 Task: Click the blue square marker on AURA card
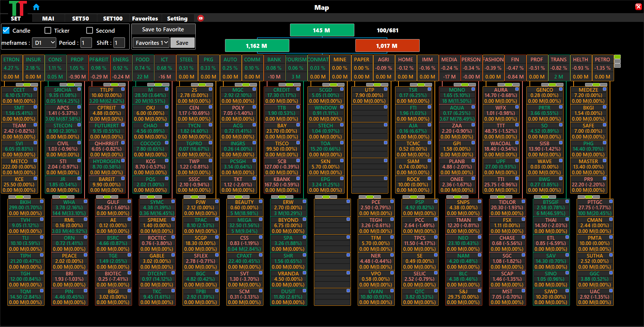[517, 89]
